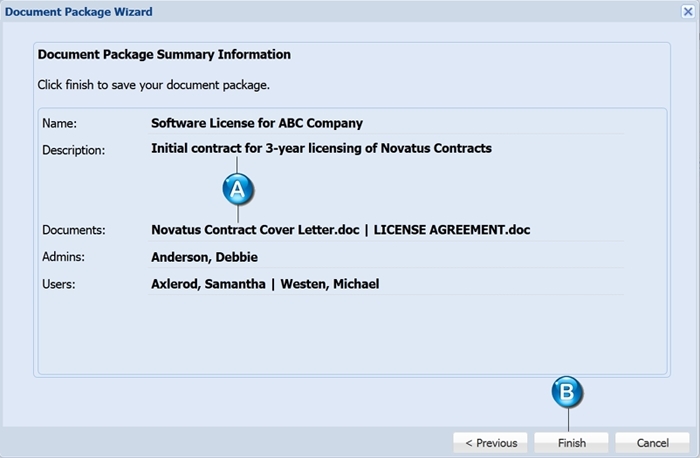Click the Finish button
700x458 pixels.
(x=571, y=443)
